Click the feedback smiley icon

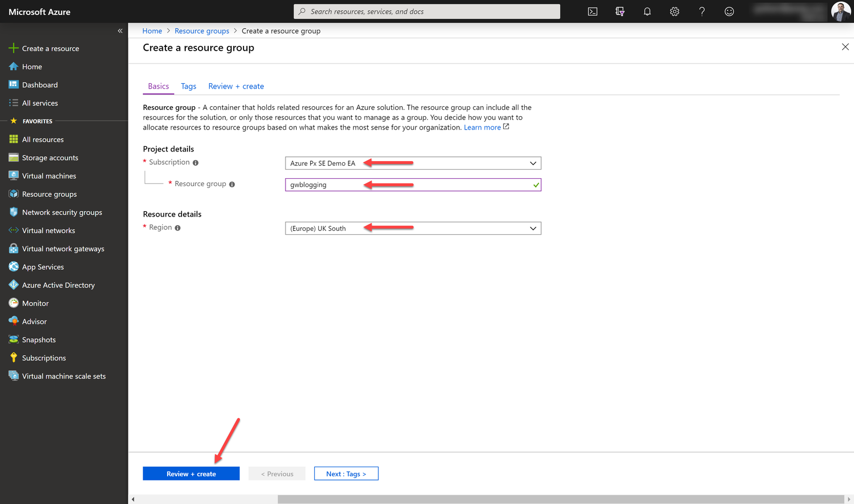(729, 11)
